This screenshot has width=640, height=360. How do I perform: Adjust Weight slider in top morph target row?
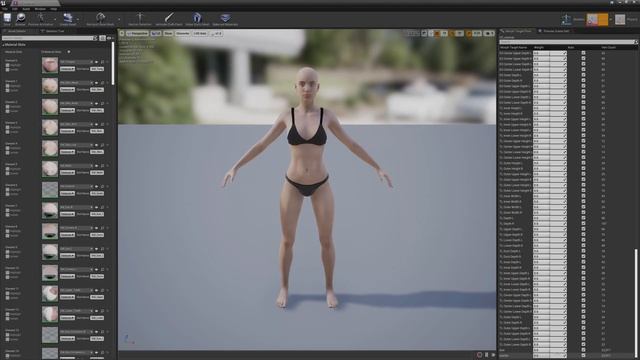tap(550, 53)
